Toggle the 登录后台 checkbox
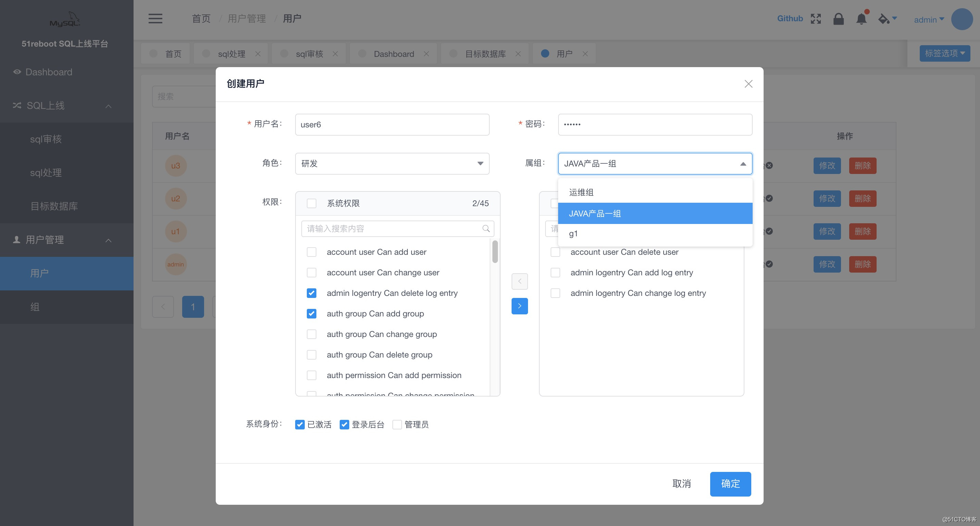Image resolution: width=980 pixels, height=526 pixels. [x=344, y=424]
